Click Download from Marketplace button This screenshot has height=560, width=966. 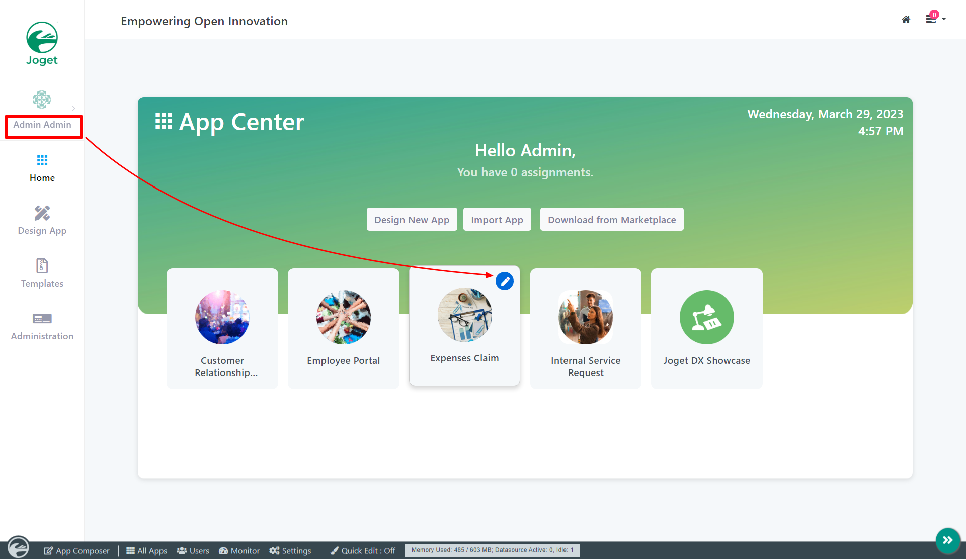pyautogui.click(x=611, y=220)
